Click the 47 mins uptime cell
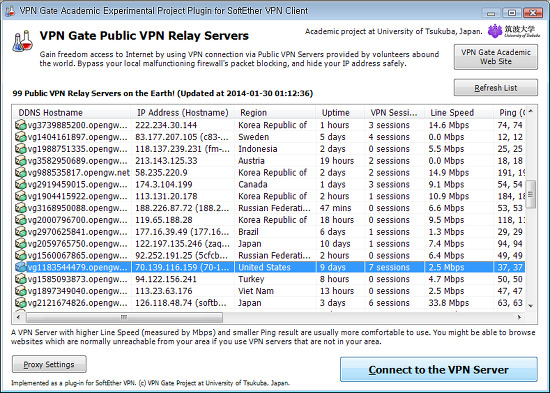Screen dimensions: 550x393 pos(335,208)
